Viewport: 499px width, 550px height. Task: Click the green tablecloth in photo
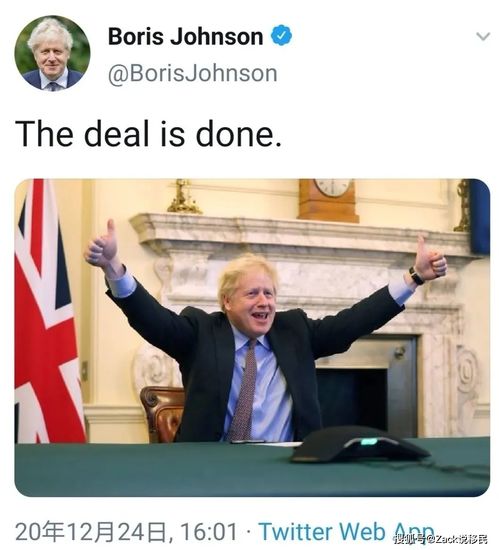(x=252, y=468)
